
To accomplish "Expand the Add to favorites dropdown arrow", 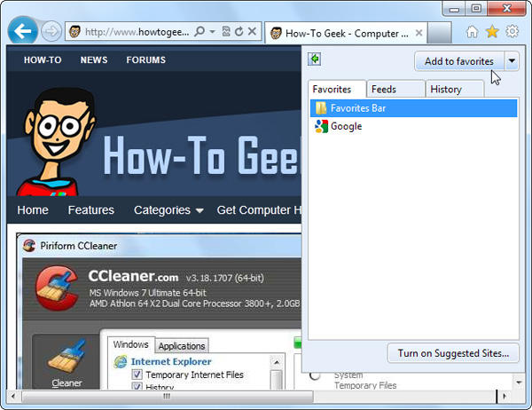I will [x=512, y=61].
